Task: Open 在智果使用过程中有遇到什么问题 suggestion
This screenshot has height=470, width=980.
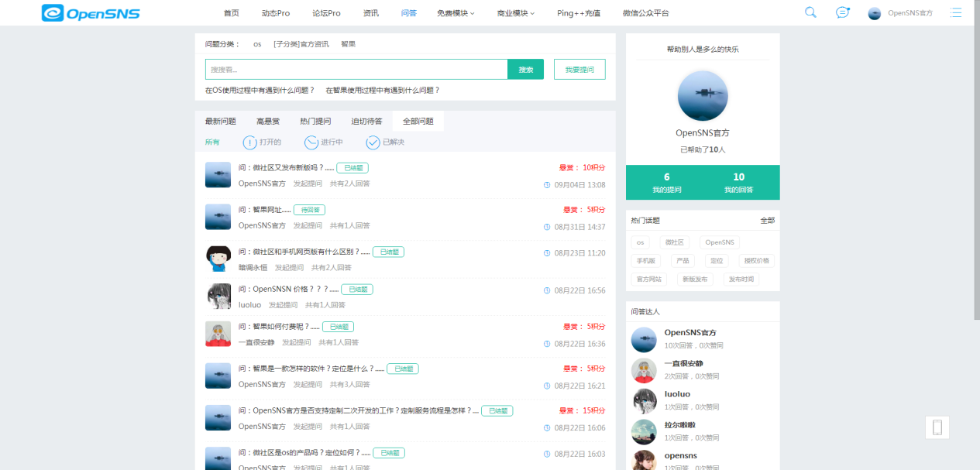Action: 383,91
